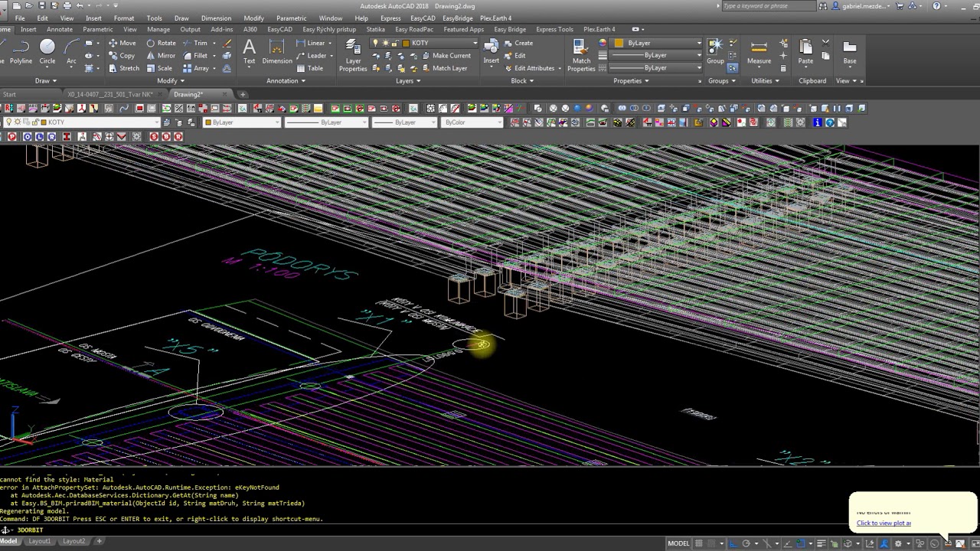Viewport: 980px width, 551px height.
Task: Open the ByLayer color dropdown in Properties panel
Action: (697, 43)
